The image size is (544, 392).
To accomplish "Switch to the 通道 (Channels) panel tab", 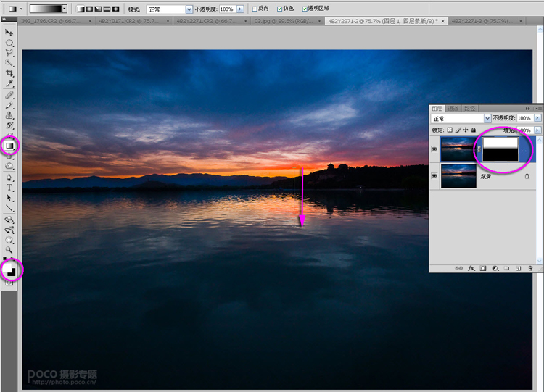I will [453, 108].
